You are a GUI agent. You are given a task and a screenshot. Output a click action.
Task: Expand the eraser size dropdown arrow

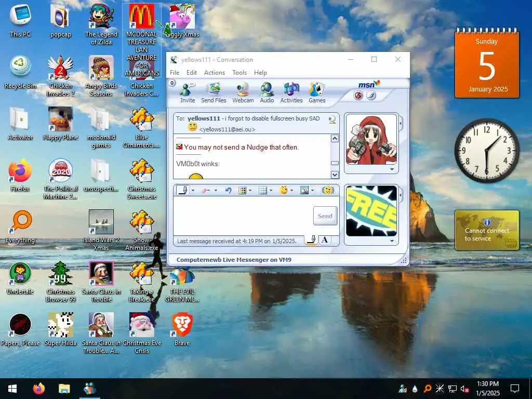click(x=216, y=191)
